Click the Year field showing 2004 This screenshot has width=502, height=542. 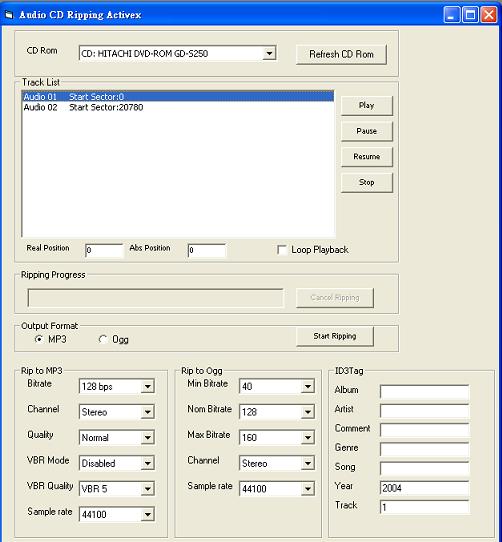[x=425, y=488]
